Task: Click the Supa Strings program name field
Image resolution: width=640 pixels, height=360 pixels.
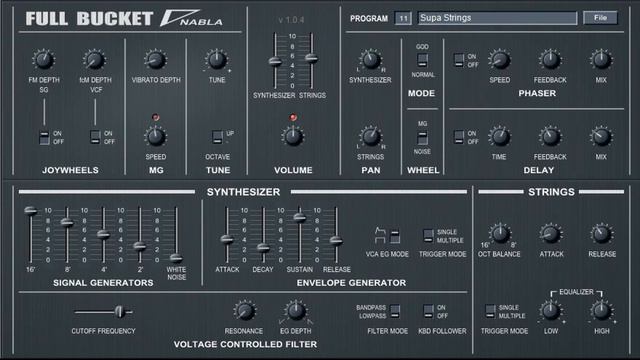Action: pos(497,18)
